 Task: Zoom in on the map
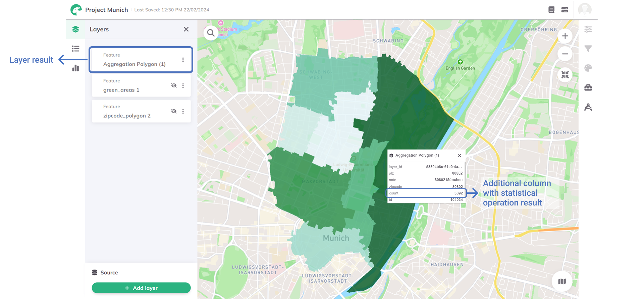click(x=565, y=36)
